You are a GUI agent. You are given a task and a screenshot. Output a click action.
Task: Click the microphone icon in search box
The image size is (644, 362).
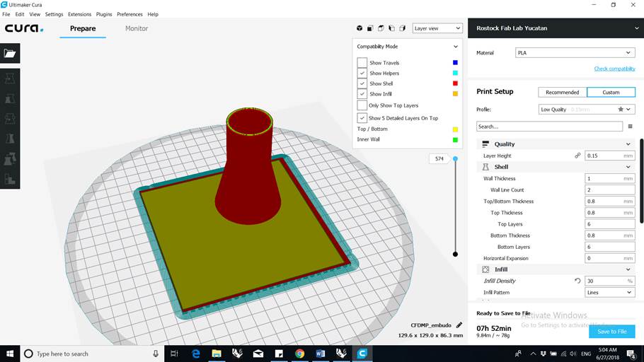click(156, 354)
